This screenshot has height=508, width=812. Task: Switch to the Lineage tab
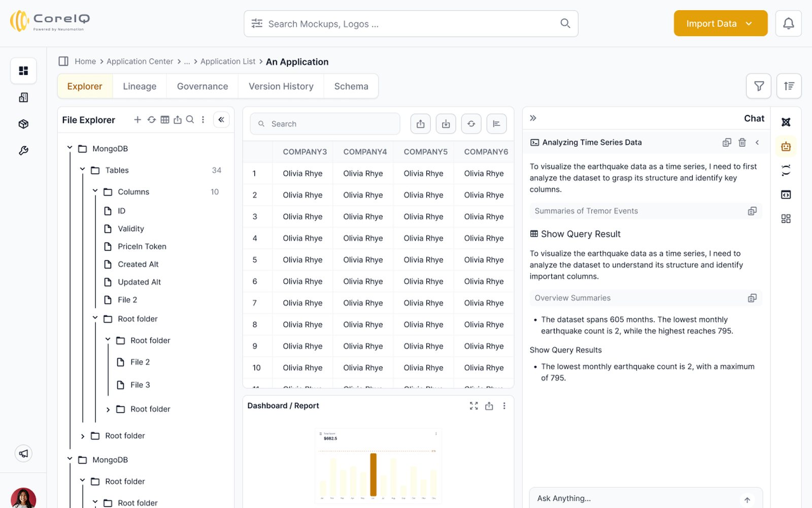140,86
